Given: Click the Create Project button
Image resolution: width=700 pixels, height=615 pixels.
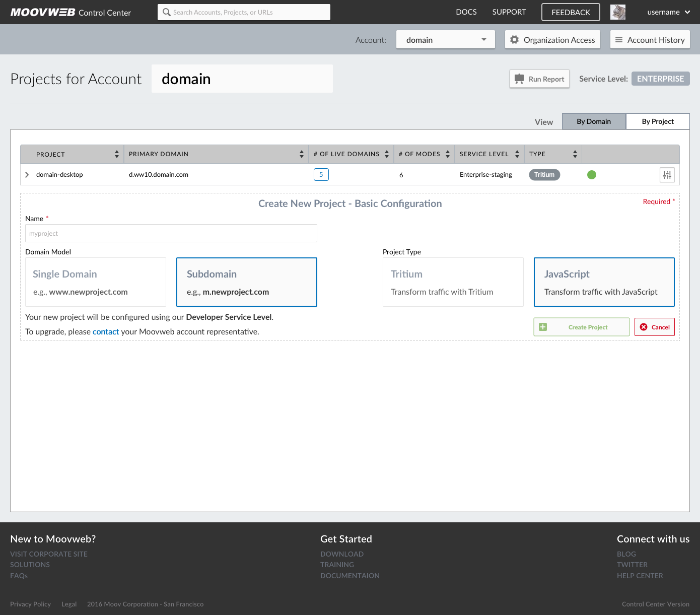Looking at the screenshot, I should 582,327.
